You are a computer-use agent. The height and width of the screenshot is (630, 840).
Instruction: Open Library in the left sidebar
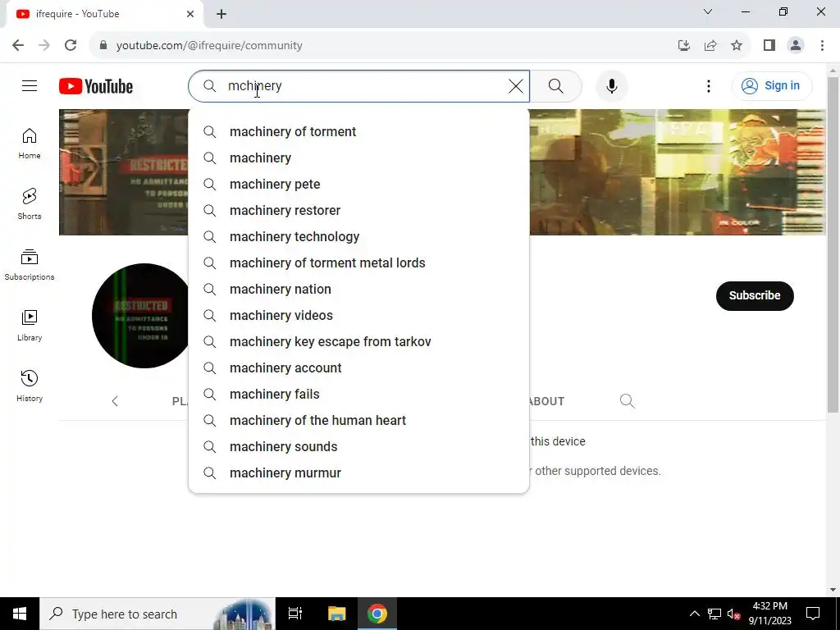(30, 325)
